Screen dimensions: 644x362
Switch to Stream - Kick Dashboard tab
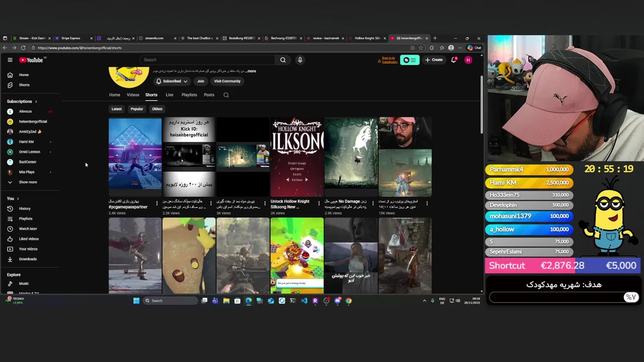click(x=31, y=38)
